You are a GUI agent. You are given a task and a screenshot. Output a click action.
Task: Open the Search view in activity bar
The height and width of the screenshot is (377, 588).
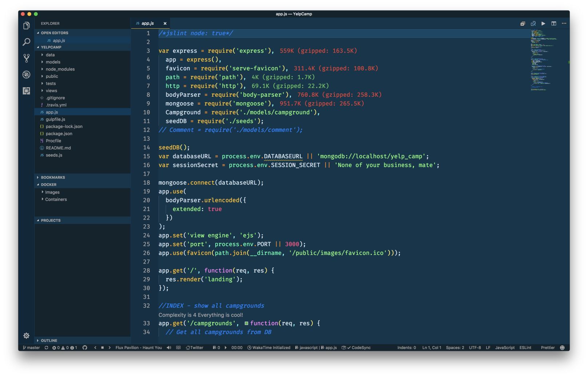pyautogui.click(x=26, y=42)
